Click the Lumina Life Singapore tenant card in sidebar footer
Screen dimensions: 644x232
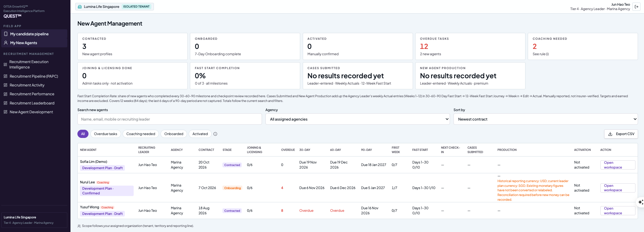pos(34,220)
